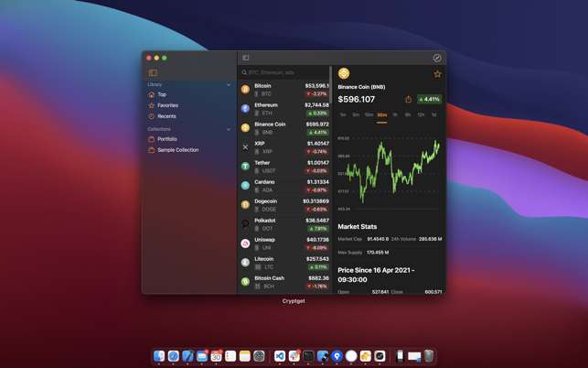Screen dimensions: 588x368
Task: Click the Polkadot 7.91% change badge
Action: 317,228
